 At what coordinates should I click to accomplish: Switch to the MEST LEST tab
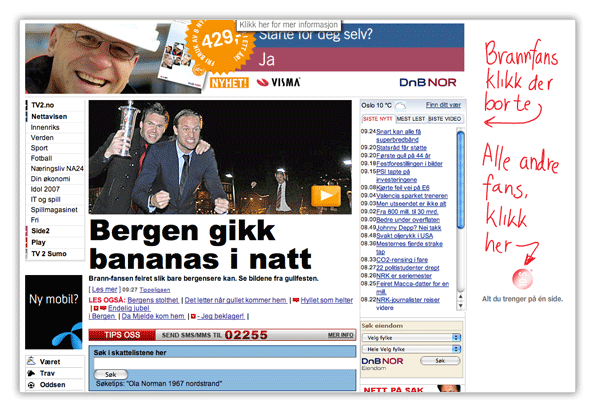point(411,119)
